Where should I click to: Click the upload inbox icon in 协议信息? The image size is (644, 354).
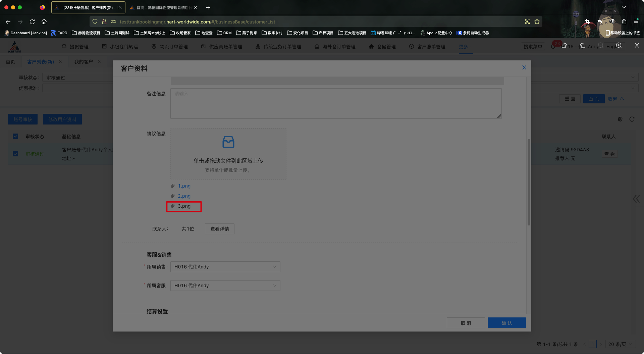228,142
